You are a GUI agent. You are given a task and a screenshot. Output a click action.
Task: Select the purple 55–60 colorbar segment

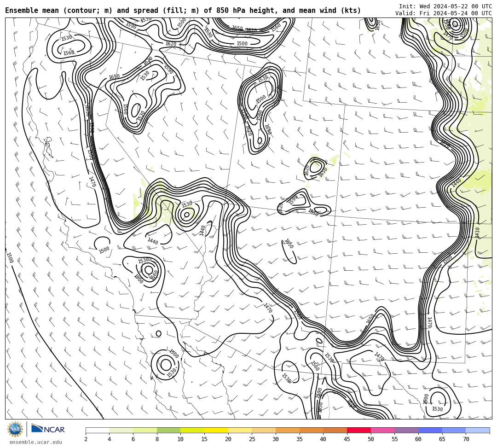tap(406, 430)
